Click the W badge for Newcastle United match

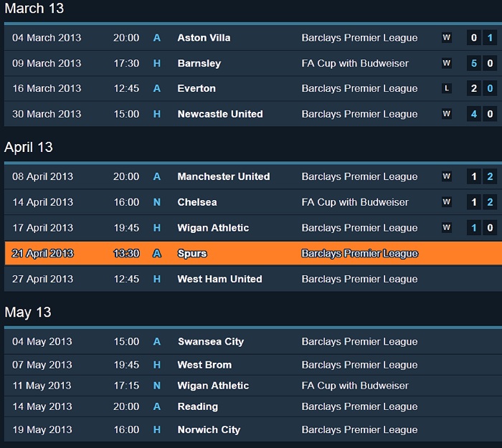[x=447, y=114]
